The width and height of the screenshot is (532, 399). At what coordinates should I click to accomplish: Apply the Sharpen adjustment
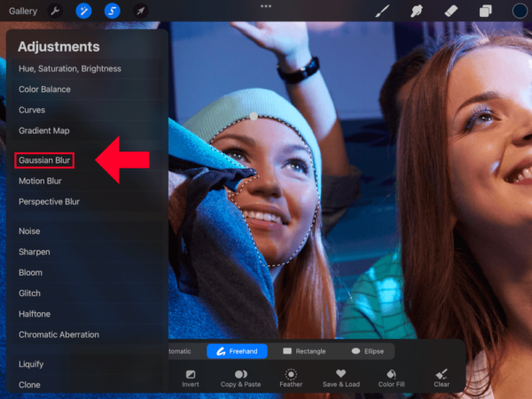[87, 252]
